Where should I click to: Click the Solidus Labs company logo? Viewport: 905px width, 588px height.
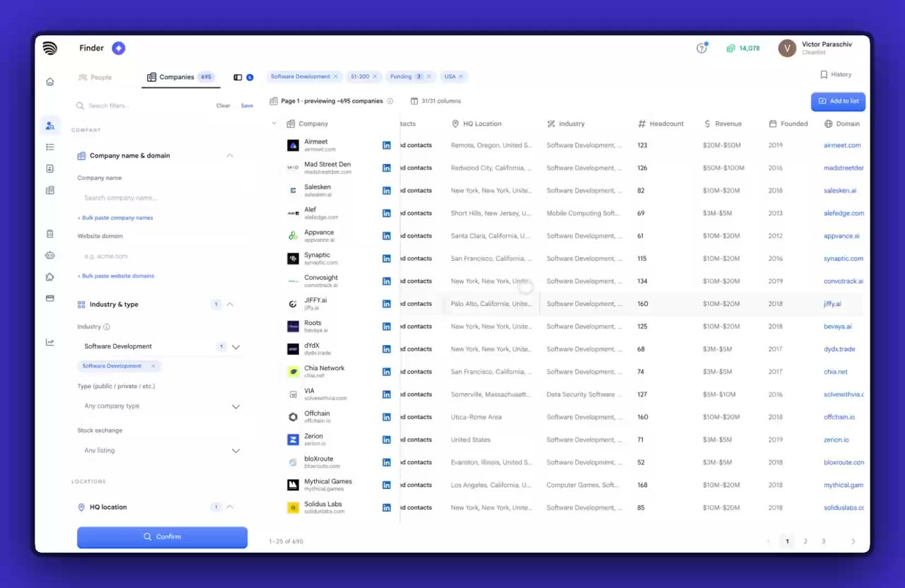coord(293,507)
